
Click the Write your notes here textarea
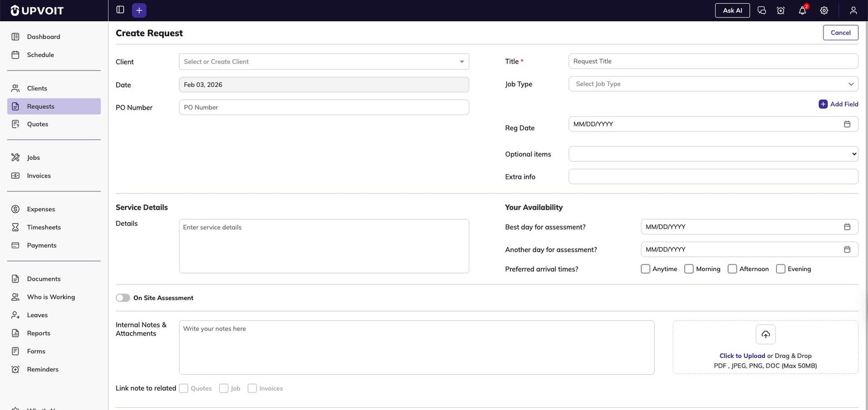417,348
